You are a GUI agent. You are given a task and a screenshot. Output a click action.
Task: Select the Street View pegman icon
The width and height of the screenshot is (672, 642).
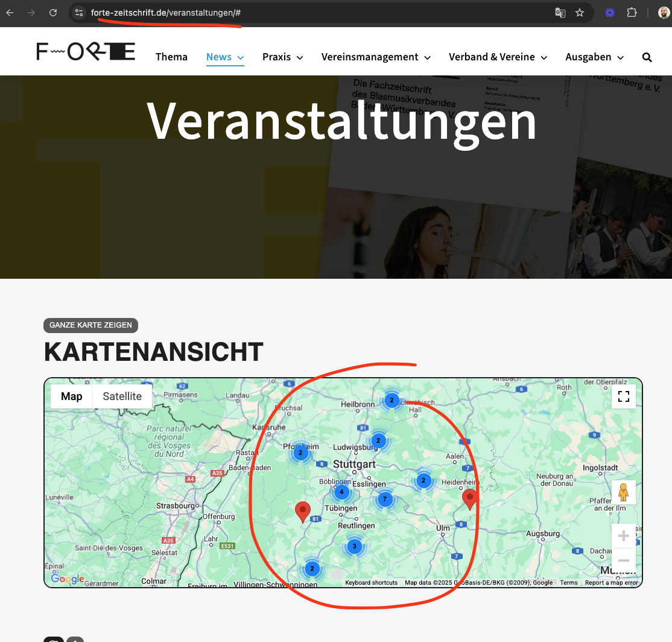pos(624,493)
